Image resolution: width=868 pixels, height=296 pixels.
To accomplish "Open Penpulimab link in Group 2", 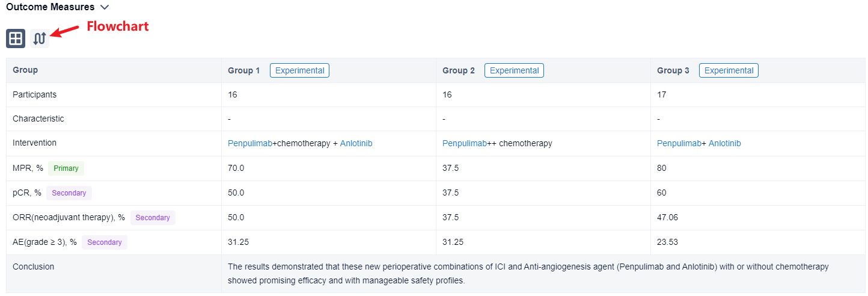I will click(464, 143).
